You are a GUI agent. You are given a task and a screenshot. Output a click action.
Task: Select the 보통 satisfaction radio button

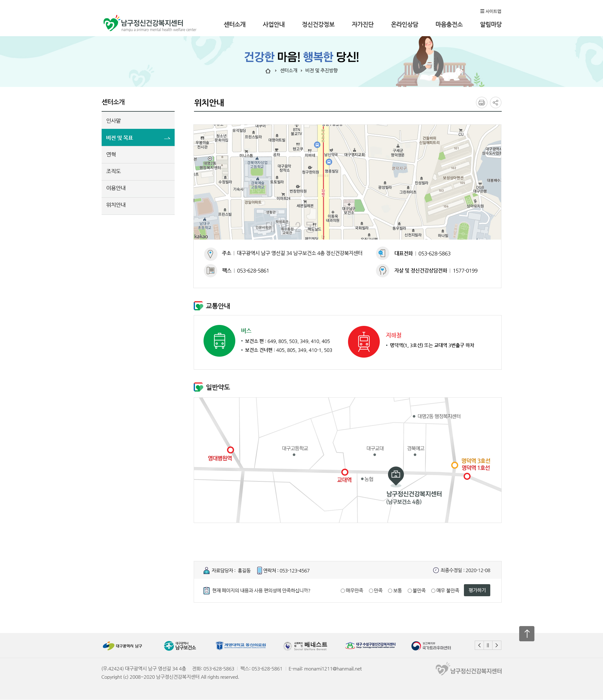point(392,590)
